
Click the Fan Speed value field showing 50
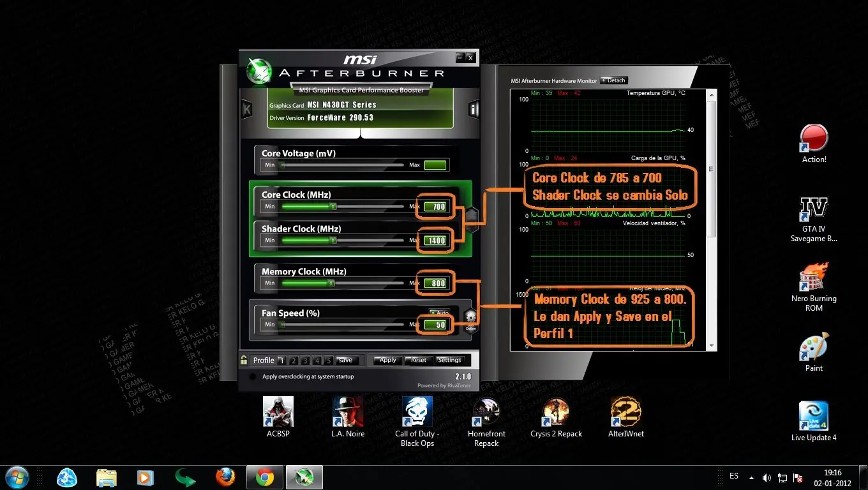point(435,325)
